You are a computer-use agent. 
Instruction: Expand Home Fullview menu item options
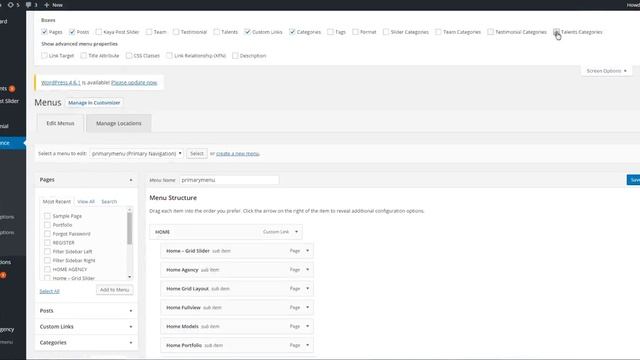308,307
